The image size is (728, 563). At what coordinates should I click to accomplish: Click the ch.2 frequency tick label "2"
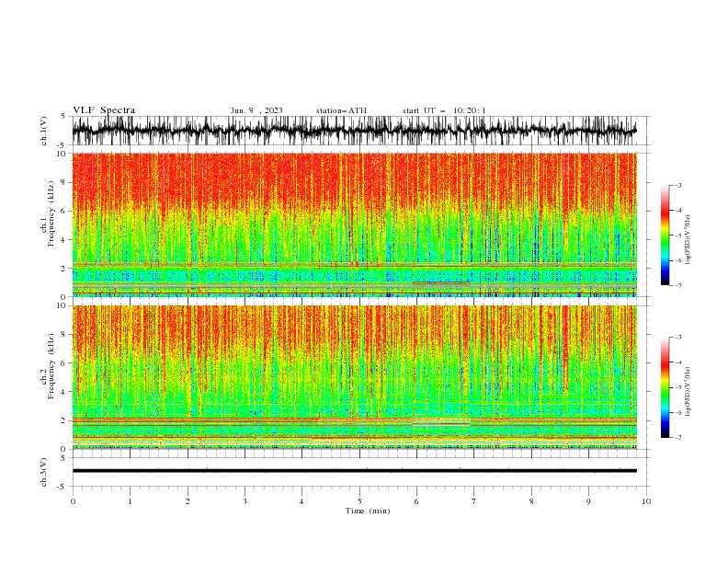[x=63, y=420]
